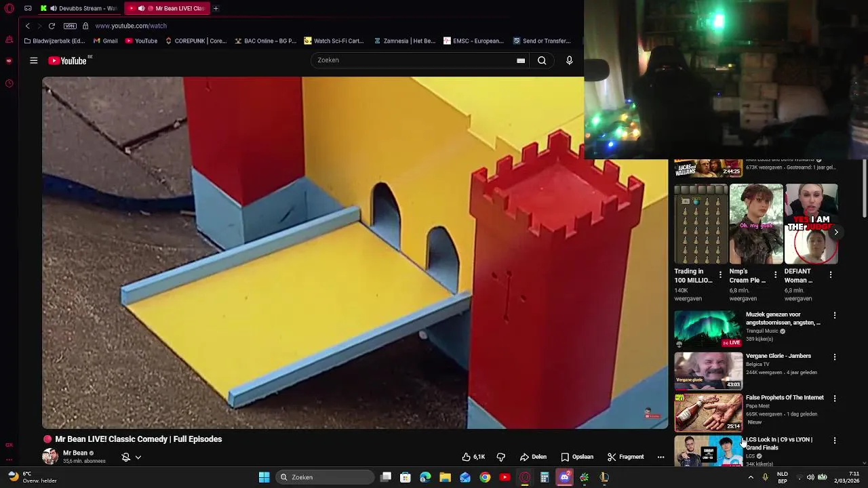
Task: Open options for Trading in 100 MILLION short
Action: (720, 274)
